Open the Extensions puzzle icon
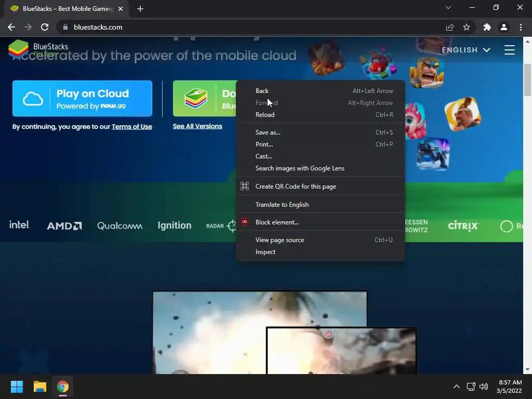The width and height of the screenshot is (532, 399). click(x=487, y=27)
